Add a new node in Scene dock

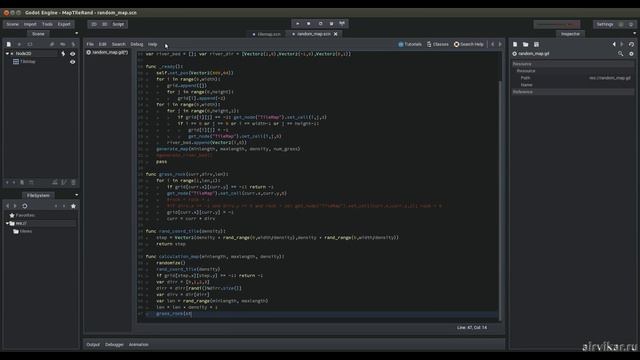coord(9,44)
